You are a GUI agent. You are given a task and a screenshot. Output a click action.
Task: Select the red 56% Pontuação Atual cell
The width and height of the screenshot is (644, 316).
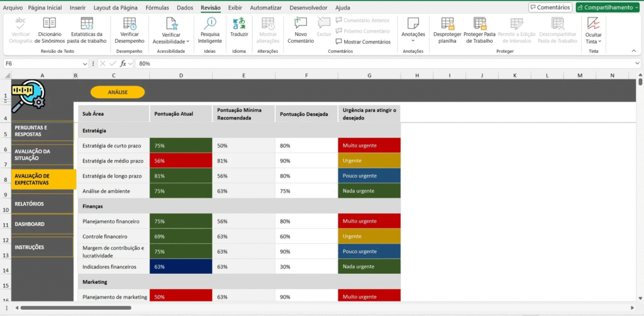pos(180,161)
